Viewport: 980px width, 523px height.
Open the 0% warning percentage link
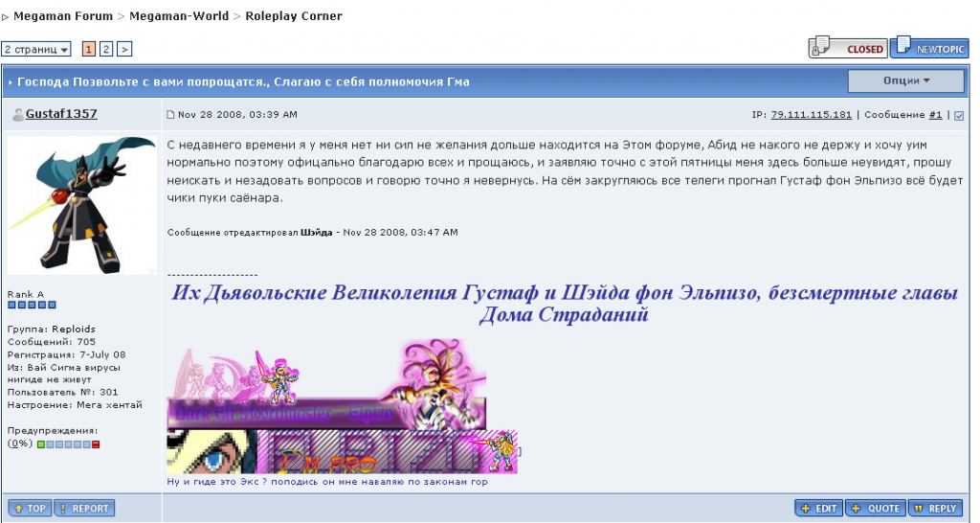[20, 443]
